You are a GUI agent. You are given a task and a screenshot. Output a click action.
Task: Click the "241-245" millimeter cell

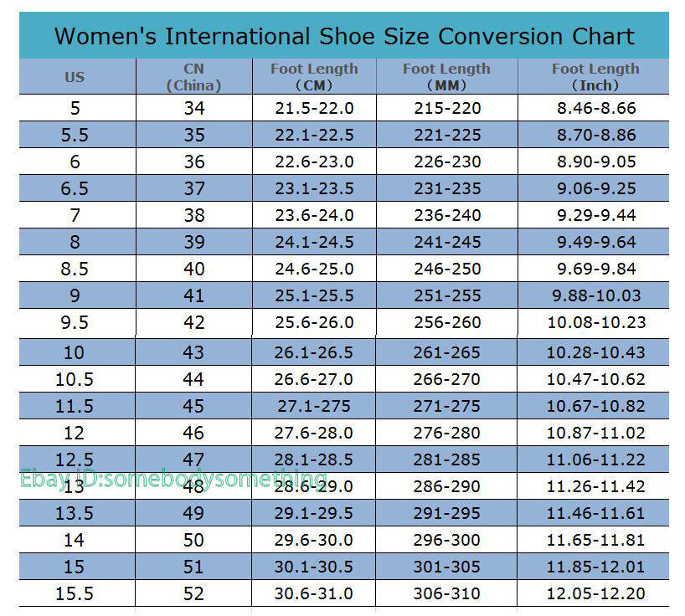click(447, 242)
